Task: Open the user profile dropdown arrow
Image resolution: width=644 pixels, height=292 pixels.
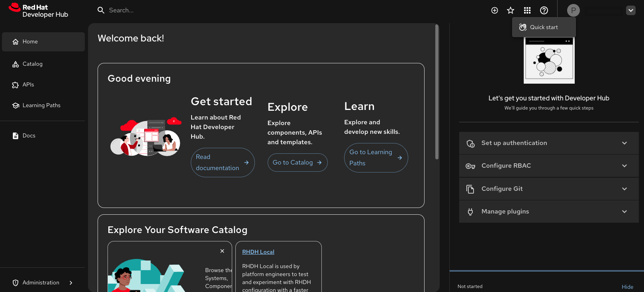Action: point(631,10)
